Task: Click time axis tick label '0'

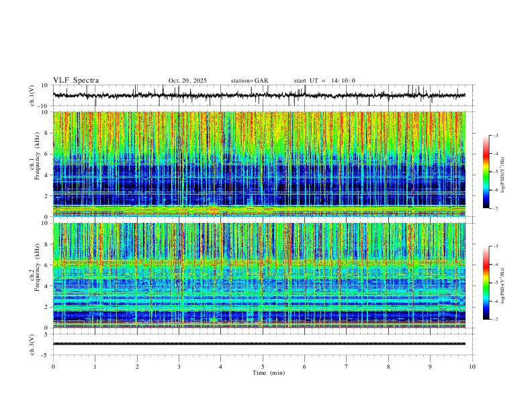Action: (53, 367)
